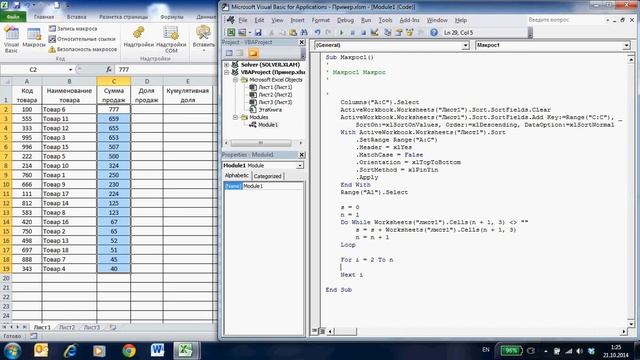
Task: Click the Insert UserForm toolbar icon
Action: coord(242,32)
